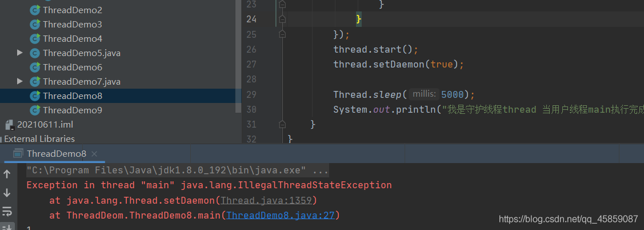Click the ThreadDemo4 class icon
Viewport: 644px width, 230px height.
coord(35,39)
